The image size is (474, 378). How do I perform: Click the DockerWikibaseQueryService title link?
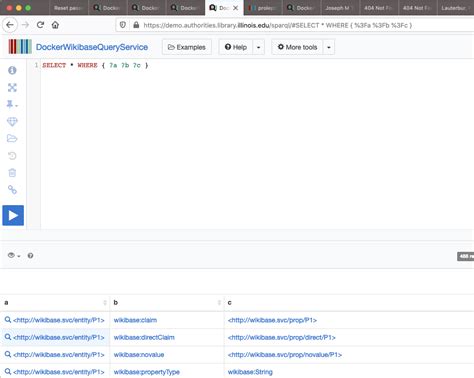92,47
